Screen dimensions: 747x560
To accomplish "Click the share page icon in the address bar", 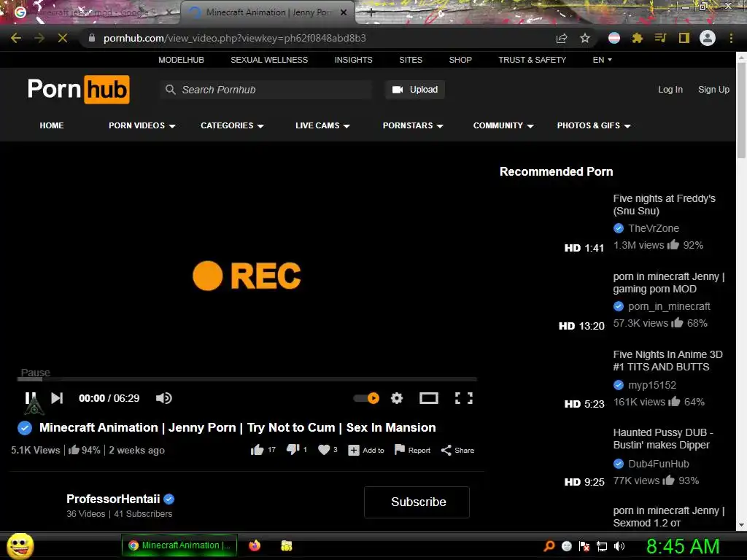I will pos(562,38).
